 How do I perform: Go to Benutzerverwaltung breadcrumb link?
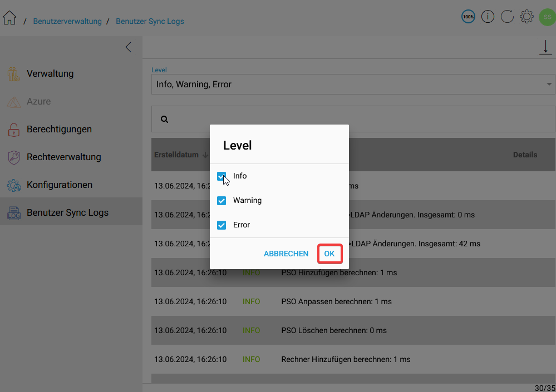(x=67, y=21)
